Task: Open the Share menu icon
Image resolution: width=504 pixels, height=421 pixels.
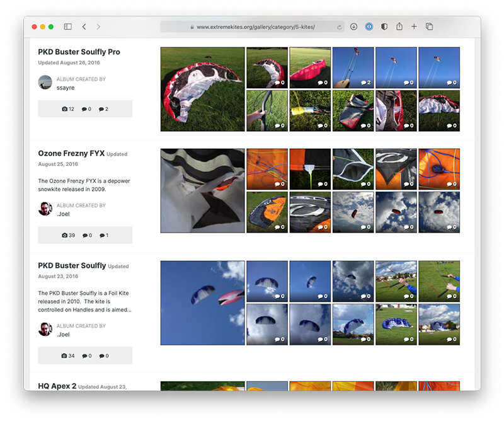Action: pos(399,26)
